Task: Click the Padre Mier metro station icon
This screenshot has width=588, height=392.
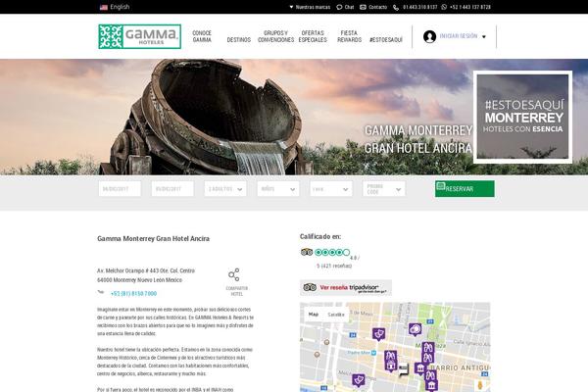Action: coord(373,353)
